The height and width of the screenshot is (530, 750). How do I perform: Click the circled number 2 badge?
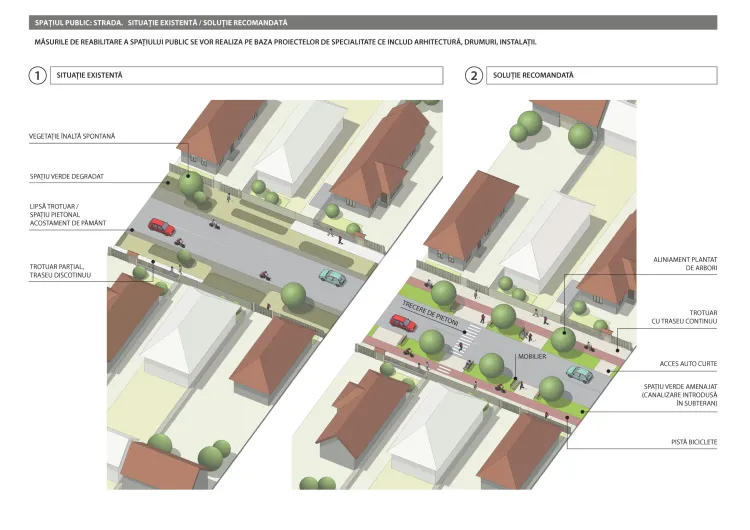474,76
